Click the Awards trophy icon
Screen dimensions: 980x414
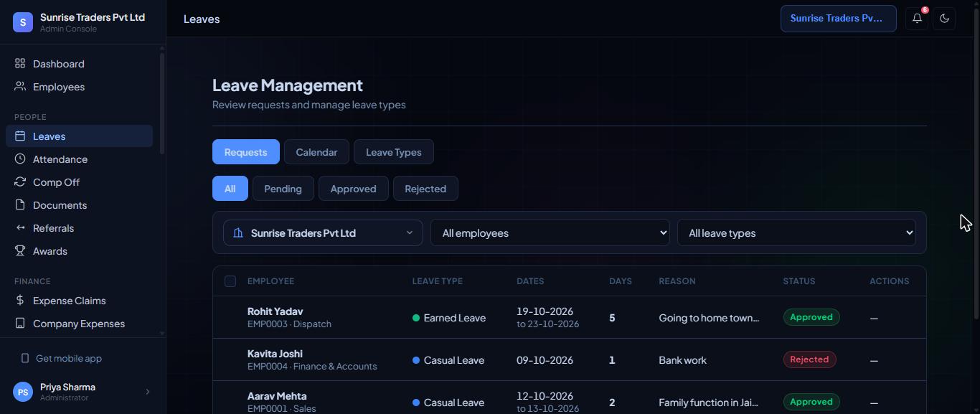20,251
